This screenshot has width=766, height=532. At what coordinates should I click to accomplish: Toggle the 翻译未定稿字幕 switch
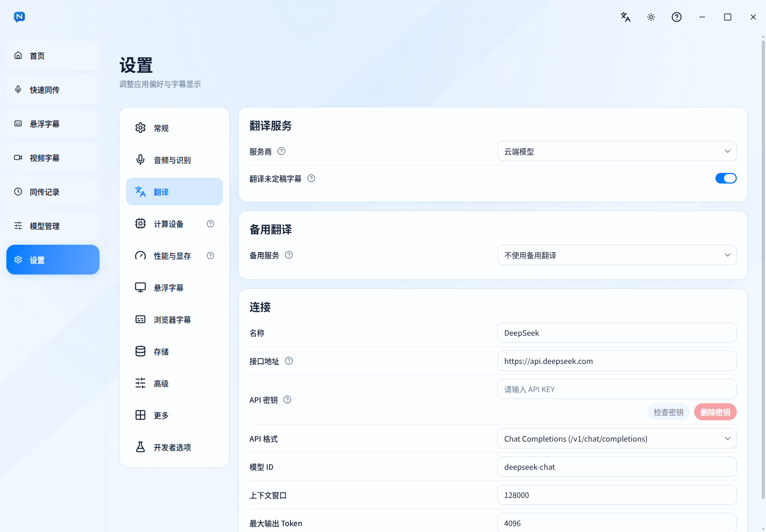726,178
